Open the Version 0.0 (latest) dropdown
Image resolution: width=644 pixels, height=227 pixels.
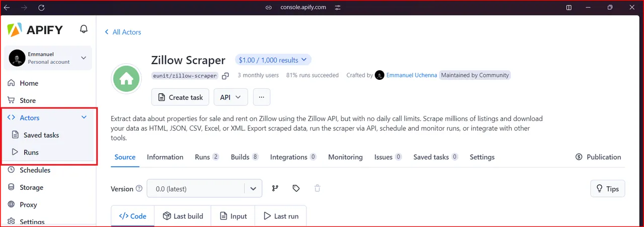click(205, 189)
